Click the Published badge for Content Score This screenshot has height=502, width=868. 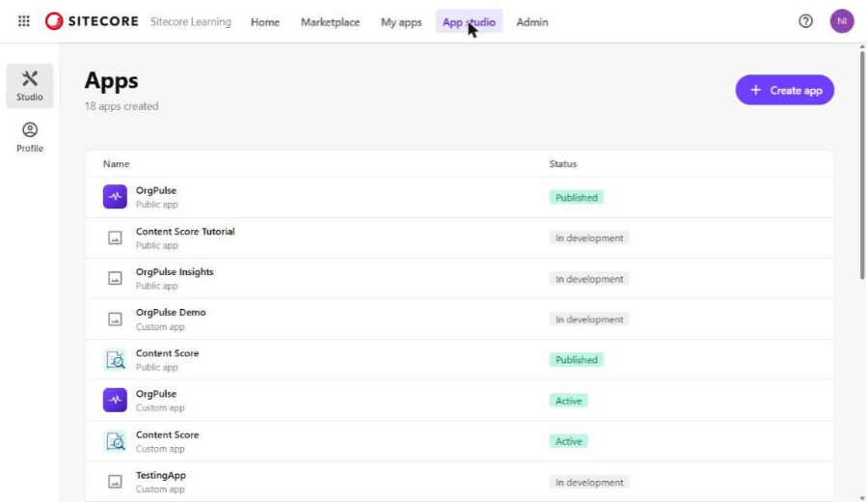coord(577,359)
